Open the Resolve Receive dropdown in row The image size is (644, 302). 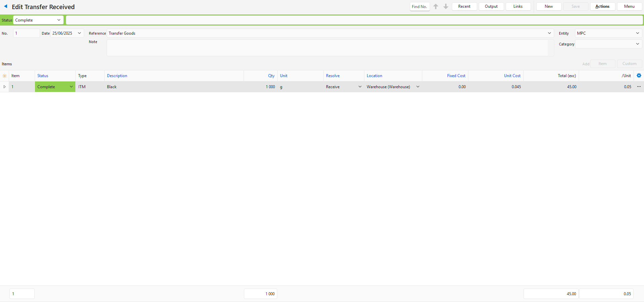pyautogui.click(x=360, y=87)
